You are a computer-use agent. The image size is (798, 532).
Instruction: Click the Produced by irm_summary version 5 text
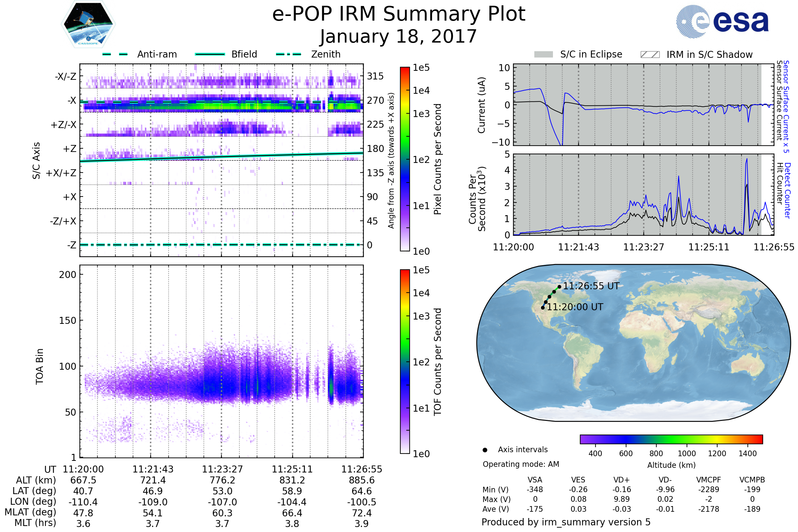[x=566, y=522]
